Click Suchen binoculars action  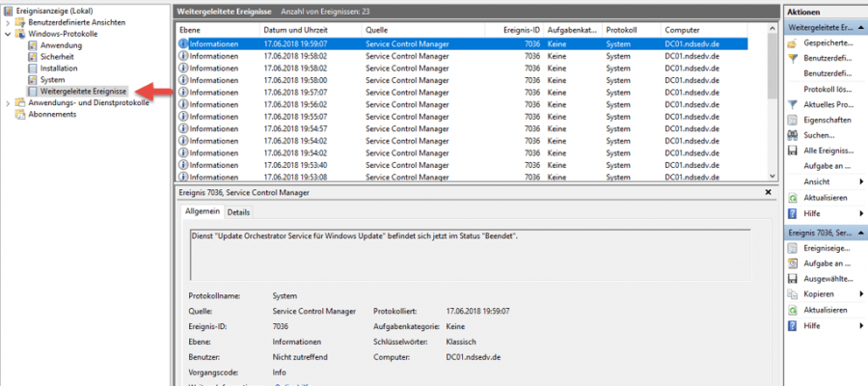click(794, 135)
